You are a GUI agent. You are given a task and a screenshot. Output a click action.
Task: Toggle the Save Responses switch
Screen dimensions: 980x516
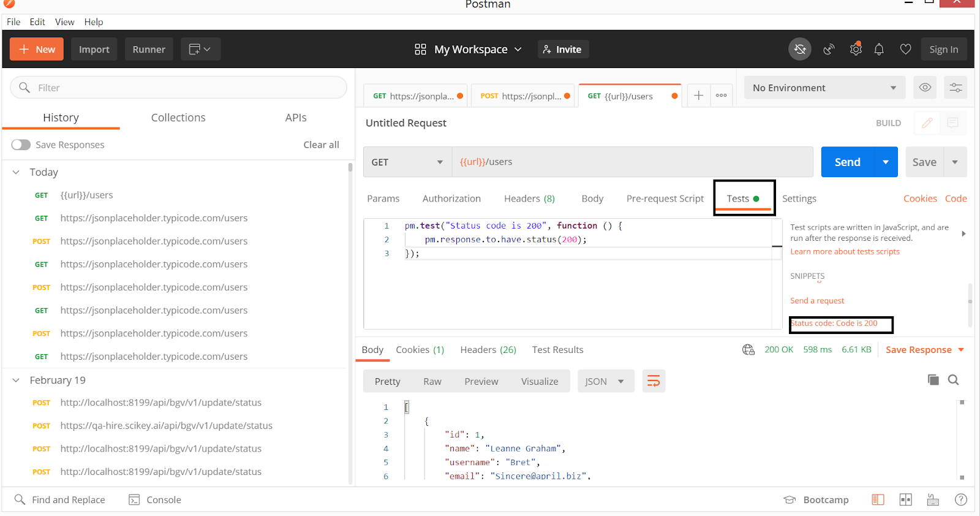21,145
